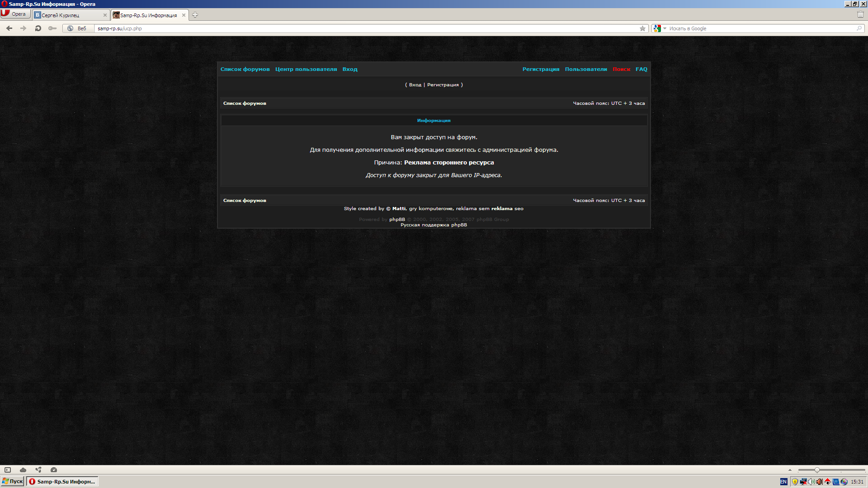Open the Поиск link in forum header
Image resolution: width=868 pixels, height=488 pixels.
pyautogui.click(x=621, y=69)
